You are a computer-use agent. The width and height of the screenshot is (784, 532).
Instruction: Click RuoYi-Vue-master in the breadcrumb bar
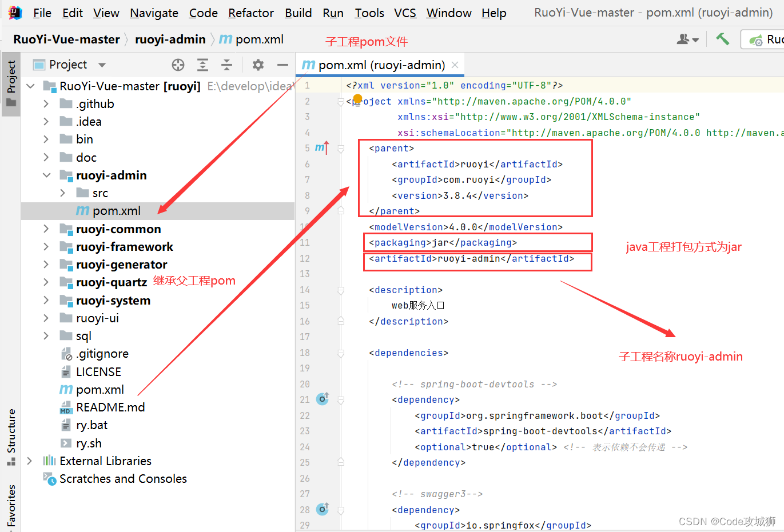66,39
